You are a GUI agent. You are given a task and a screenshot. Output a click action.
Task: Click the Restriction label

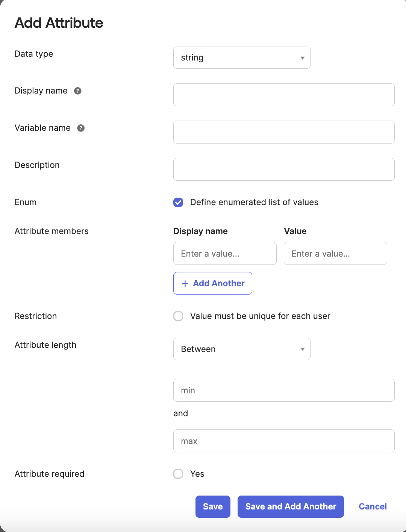click(36, 316)
